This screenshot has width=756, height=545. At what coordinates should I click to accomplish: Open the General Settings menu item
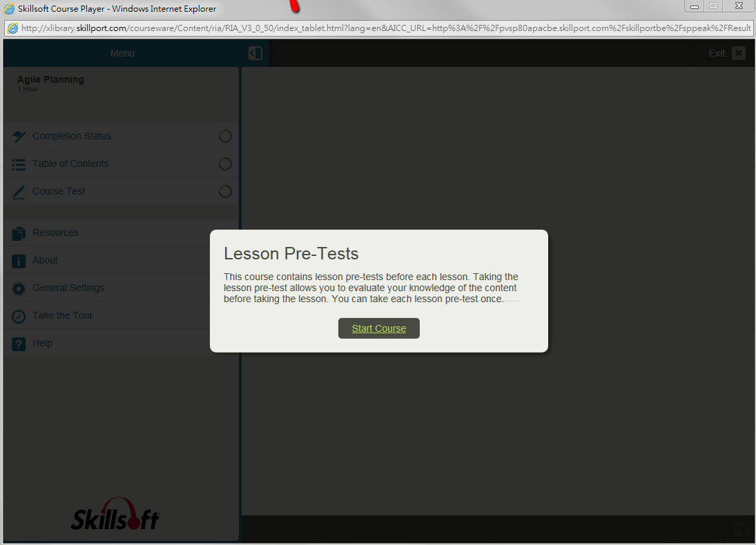tap(121, 288)
